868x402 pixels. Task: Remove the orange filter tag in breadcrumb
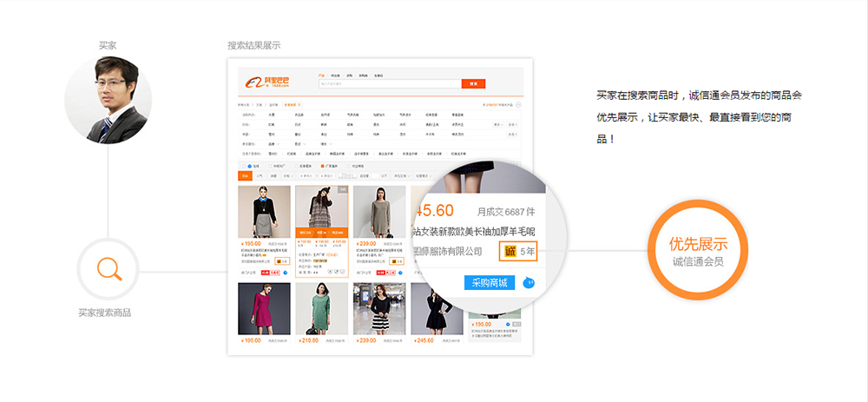pos(299,105)
